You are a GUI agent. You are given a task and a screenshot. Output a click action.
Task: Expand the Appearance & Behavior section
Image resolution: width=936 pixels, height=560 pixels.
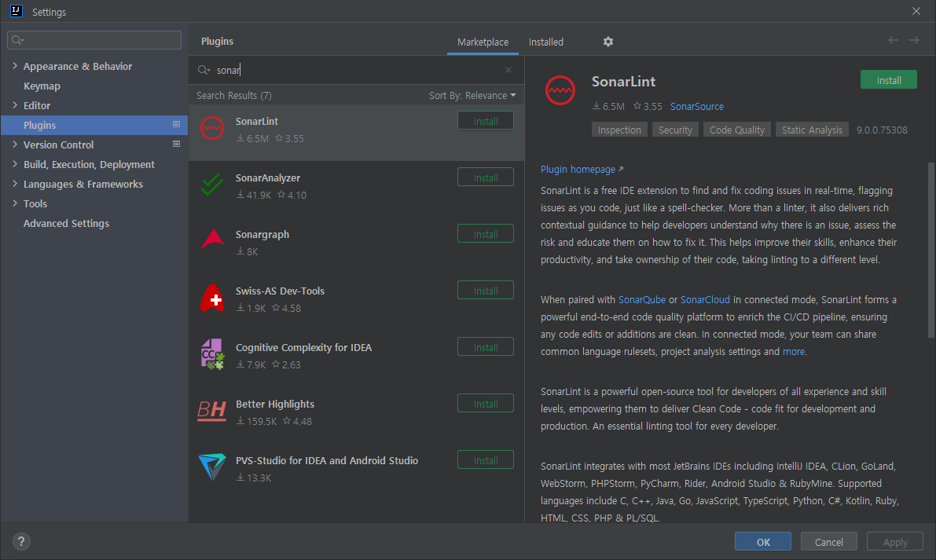(15, 66)
